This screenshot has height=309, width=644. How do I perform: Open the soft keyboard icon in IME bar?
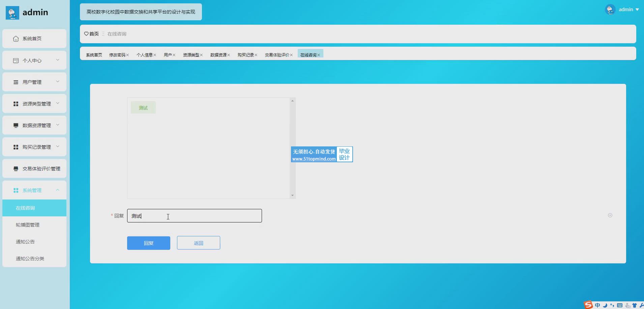click(620, 305)
